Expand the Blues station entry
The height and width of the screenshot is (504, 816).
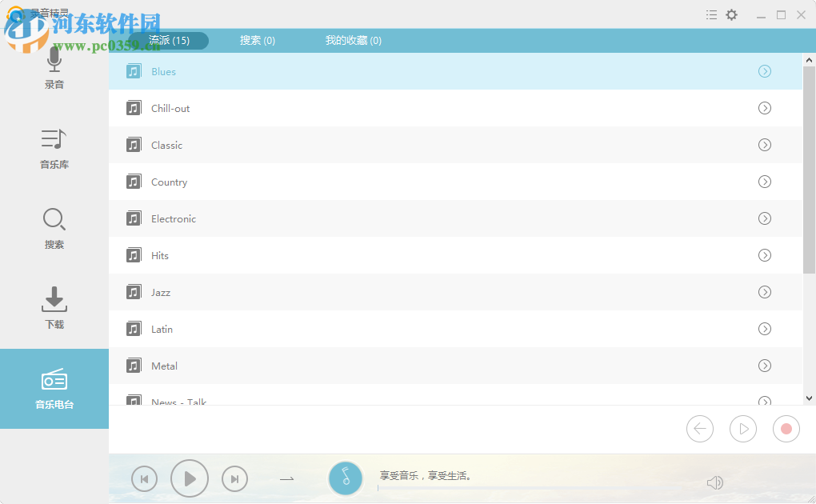764,71
